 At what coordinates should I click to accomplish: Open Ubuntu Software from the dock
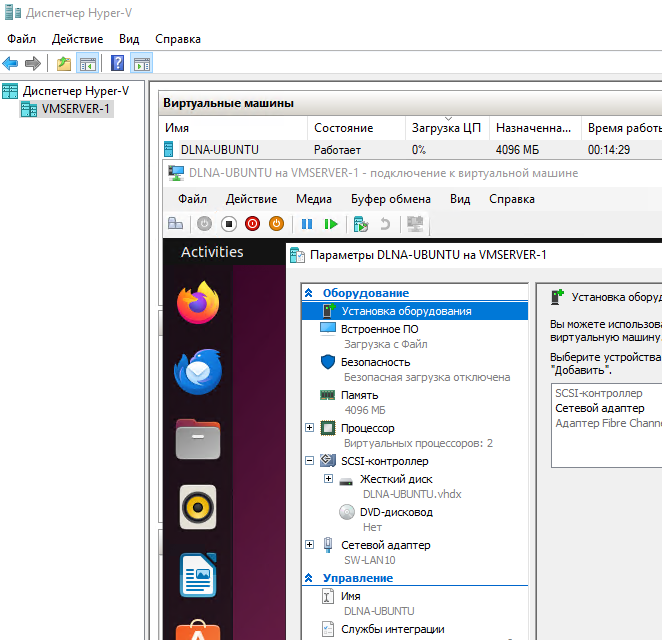(198, 630)
